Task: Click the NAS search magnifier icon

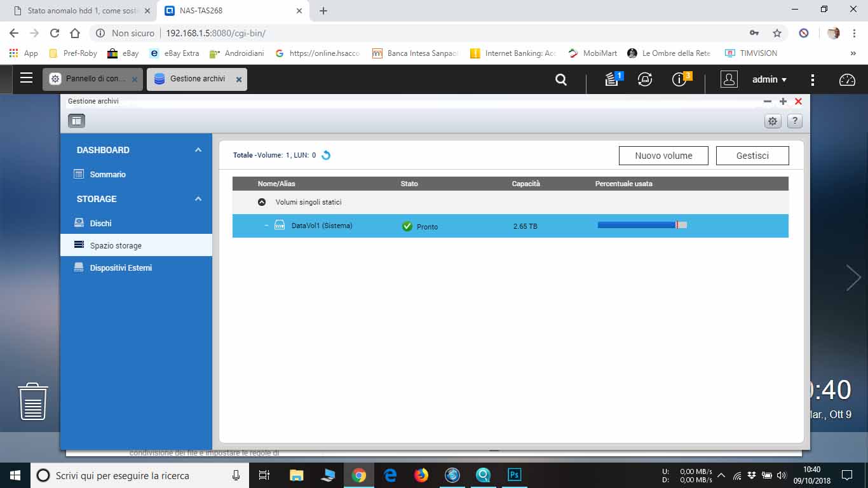Action: [x=560, y=79]
